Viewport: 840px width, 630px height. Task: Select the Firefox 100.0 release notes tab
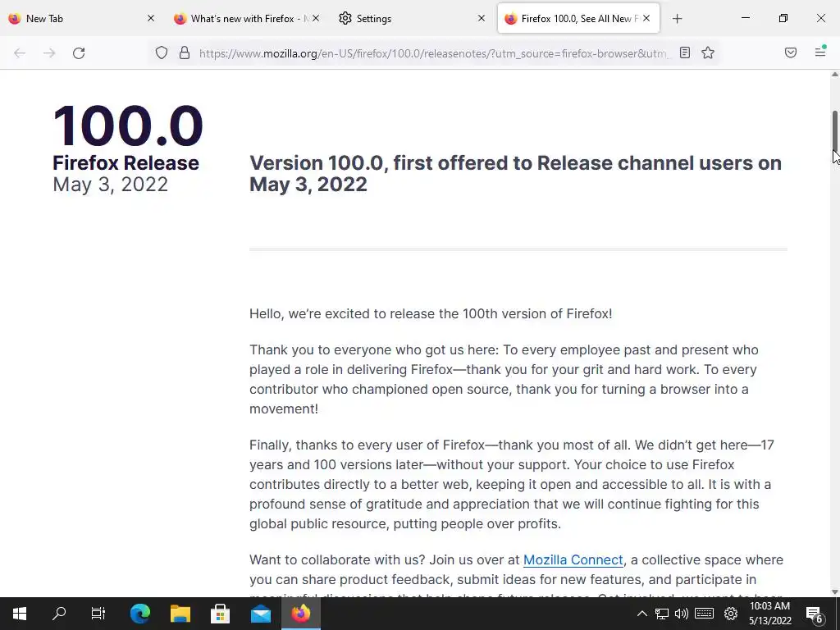pos(578,18)
